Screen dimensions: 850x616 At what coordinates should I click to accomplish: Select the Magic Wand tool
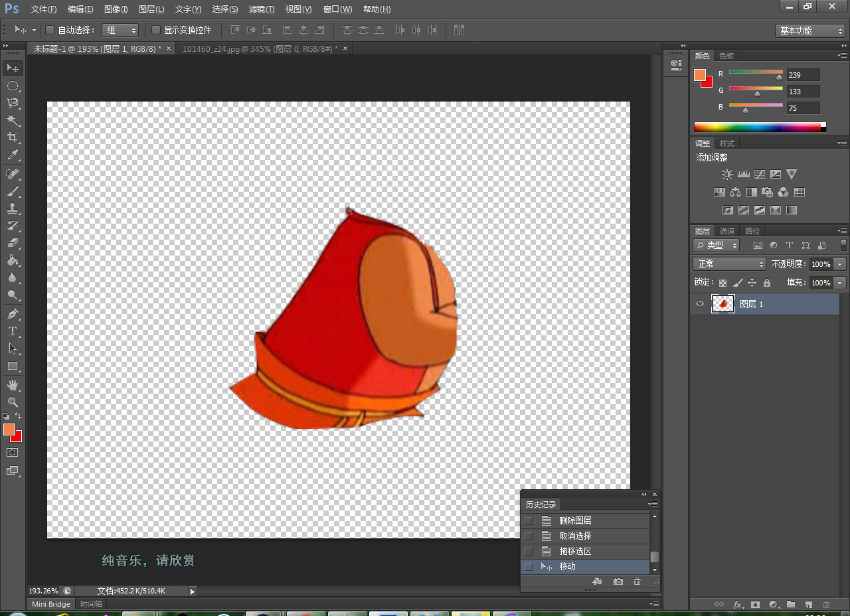(x=13, y=120)
